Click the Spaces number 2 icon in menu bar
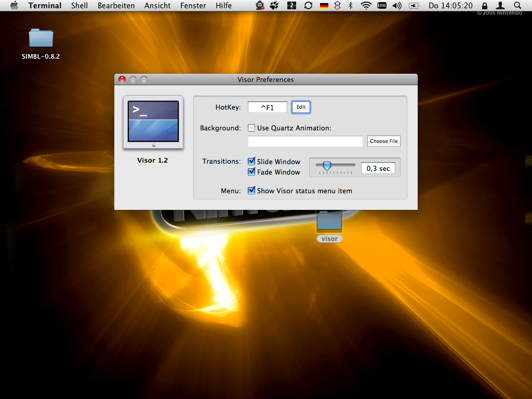This screenshot has width=532, height=399. coord(291,5)
